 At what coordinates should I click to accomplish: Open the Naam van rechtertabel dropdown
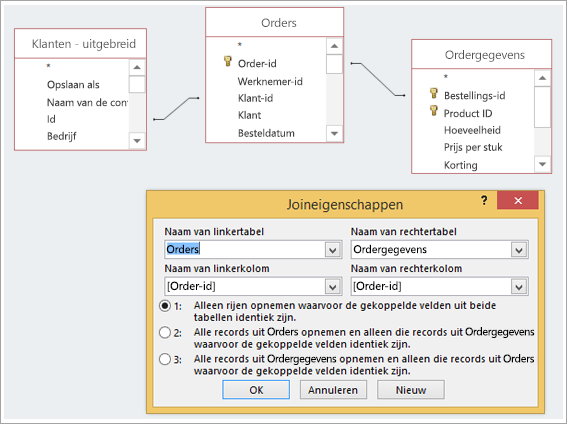(x=519, y=250)
